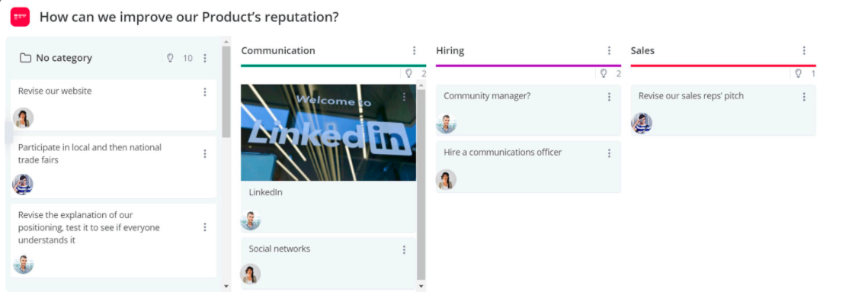Open three-dot menu of Hiring column
The image size is (868, 299).
pos(609,51)
